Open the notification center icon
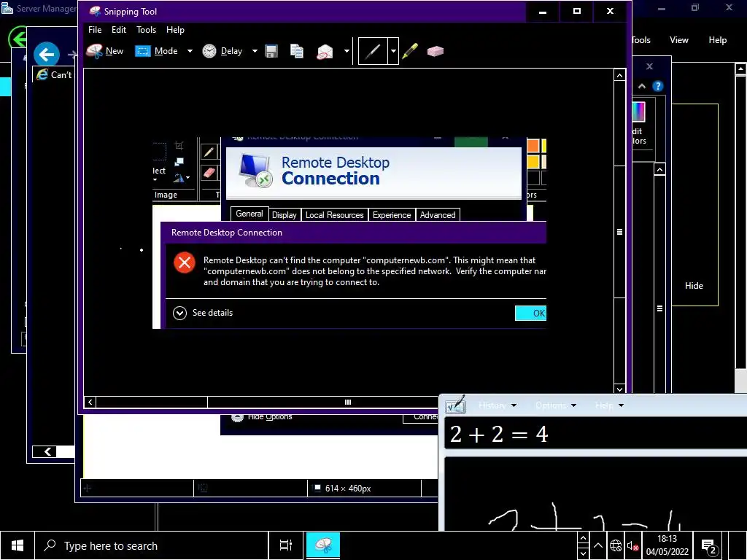 [709, 545]
